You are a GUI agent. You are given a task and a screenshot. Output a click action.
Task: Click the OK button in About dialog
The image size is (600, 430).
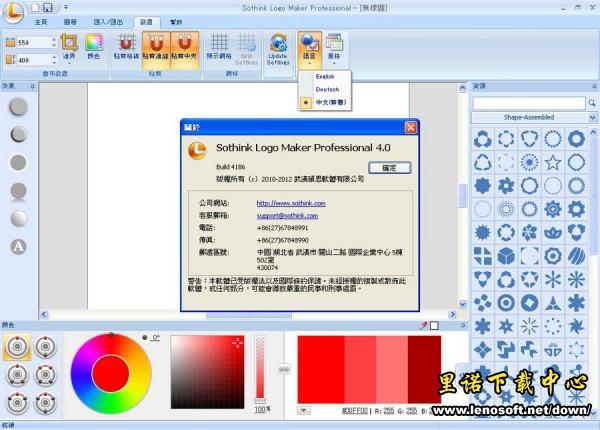click(390, 168)
